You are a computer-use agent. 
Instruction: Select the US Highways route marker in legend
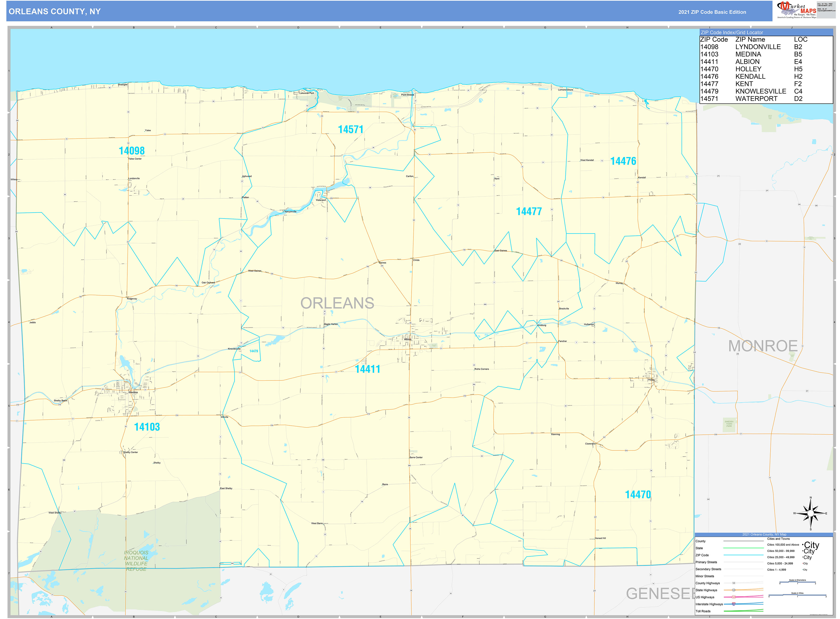coord(734,598)
